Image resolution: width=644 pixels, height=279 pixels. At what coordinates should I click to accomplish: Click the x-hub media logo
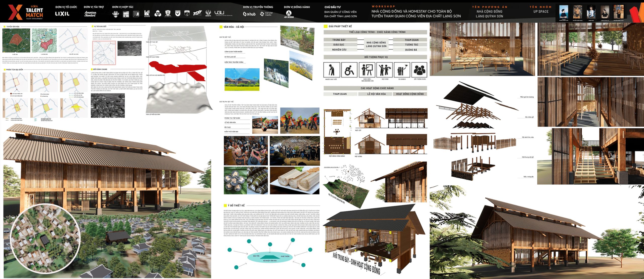(x=249, y=14)
